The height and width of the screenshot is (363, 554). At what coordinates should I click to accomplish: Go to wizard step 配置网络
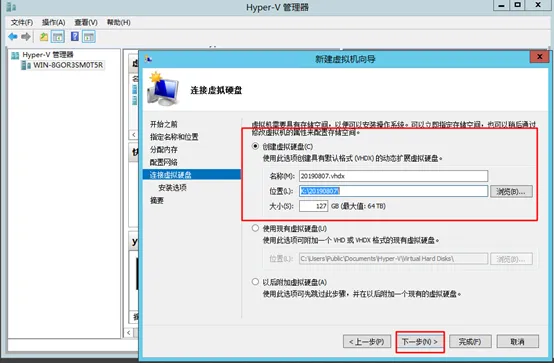coord(164,162)
